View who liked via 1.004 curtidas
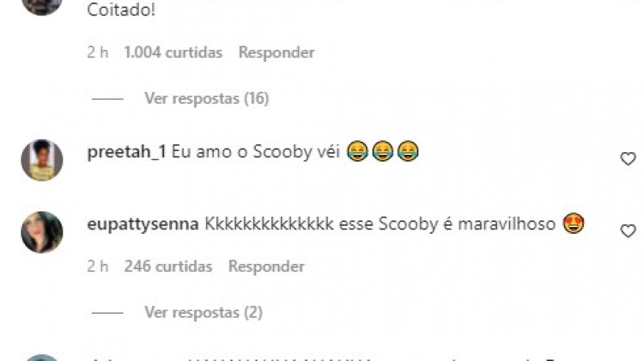Viewport: 644px width, 361px height. coord(173,52)
